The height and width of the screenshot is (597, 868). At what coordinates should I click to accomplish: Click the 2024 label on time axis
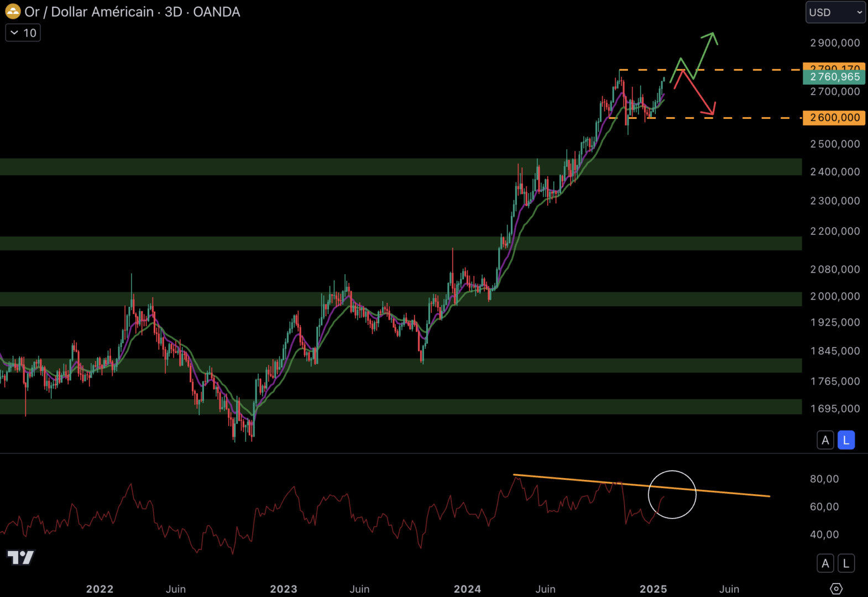[x=467, y=589]
